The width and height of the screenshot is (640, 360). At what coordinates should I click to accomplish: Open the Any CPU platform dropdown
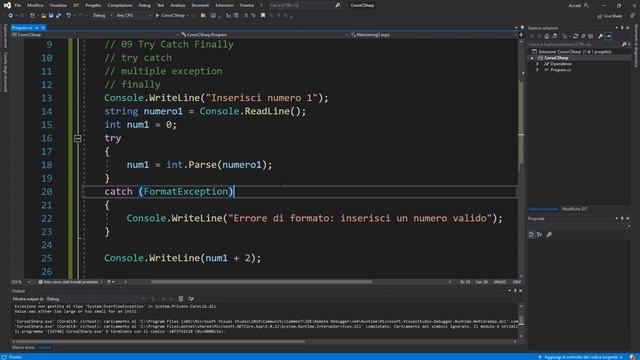coord(133,16)
